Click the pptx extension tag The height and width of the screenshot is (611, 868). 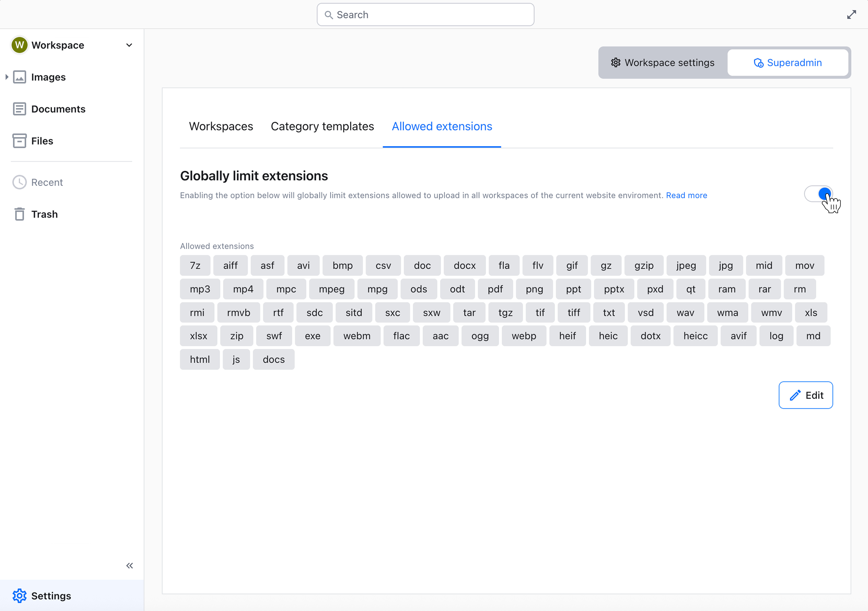614,289
